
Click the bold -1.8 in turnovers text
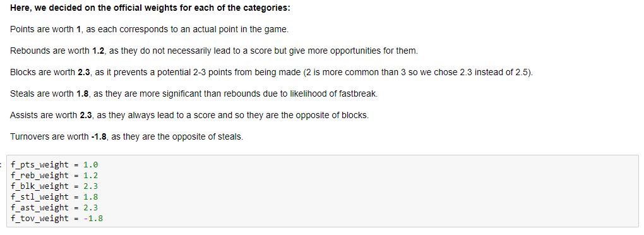99,136
